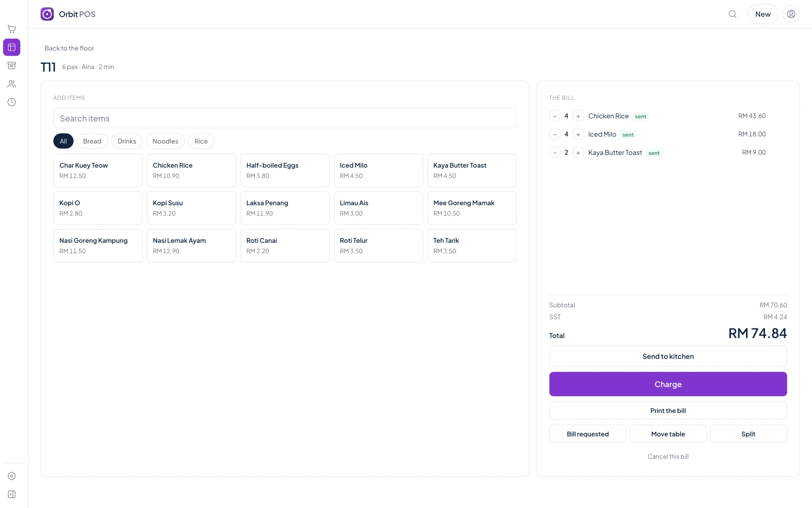Viewport: 812px width, 508px height.
Task: Open the clock history icon in sidebar
Action: coord(12,102)
